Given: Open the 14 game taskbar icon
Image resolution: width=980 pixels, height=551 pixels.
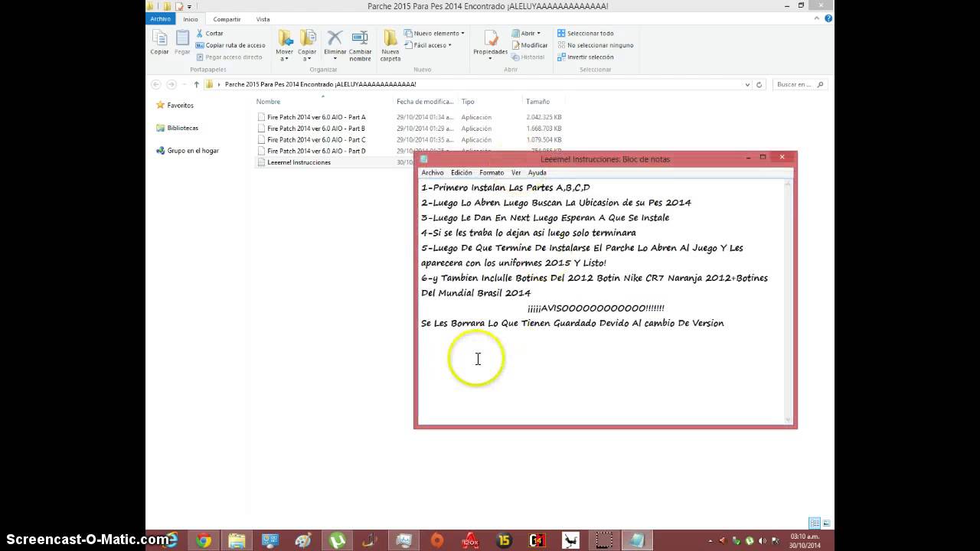Looking at the screenshot, I should [537, 540].
